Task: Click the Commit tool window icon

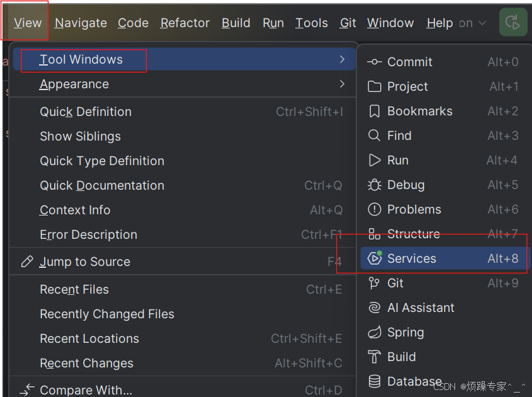Action: (x=374, y=62)
